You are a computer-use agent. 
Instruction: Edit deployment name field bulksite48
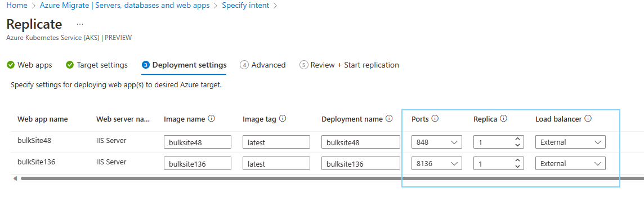[361, 142]
